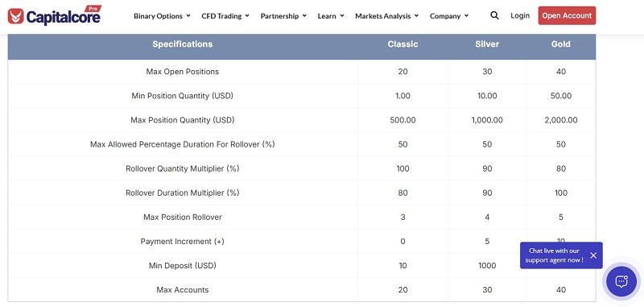Screen dimensions: 644x307
Task: Click the Min Deposit (USD) label
Action: pyautogui.click(x=183, y=265)
